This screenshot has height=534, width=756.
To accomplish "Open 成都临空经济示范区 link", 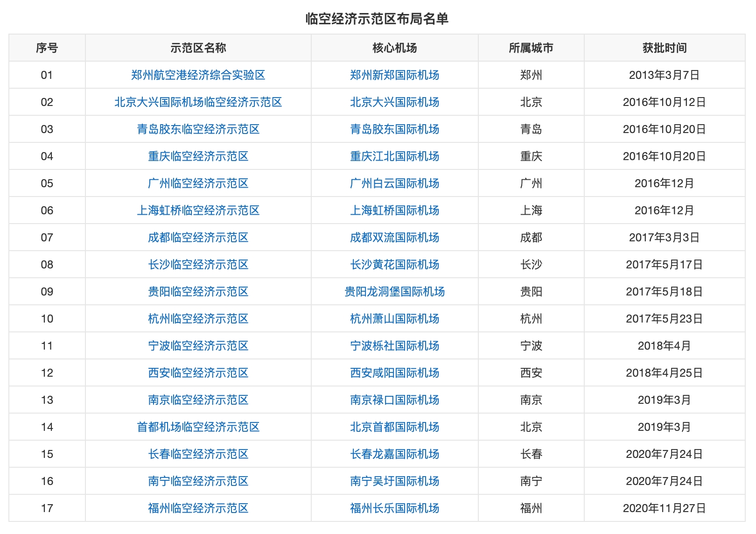I will [x=198, y=238].
